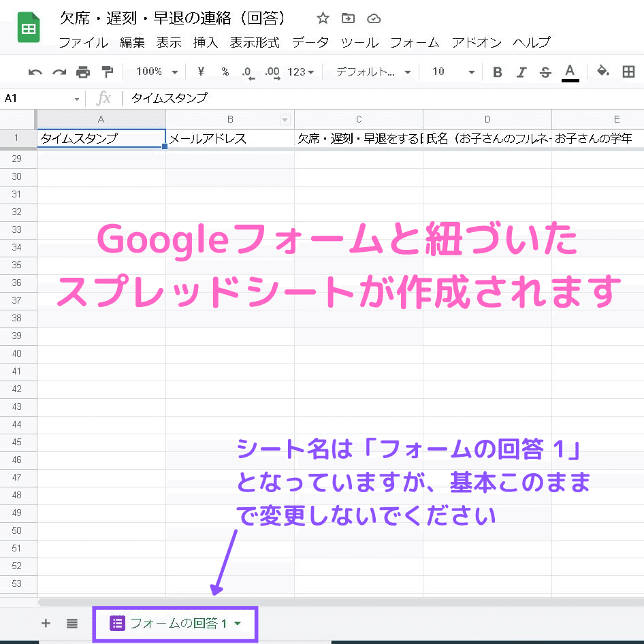Open the 表示形式 menu
The height and width of the screenshot is (644, 644).
tap(255, 42)
